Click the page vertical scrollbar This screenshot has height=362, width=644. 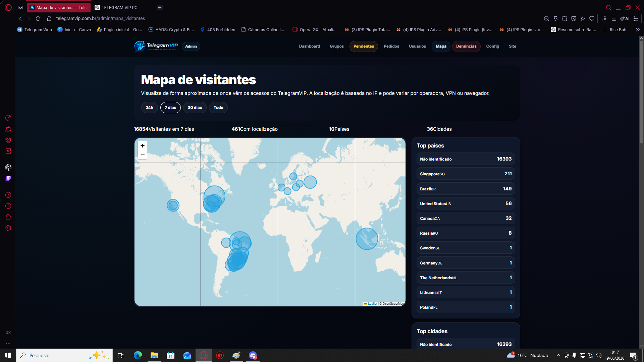641,92
